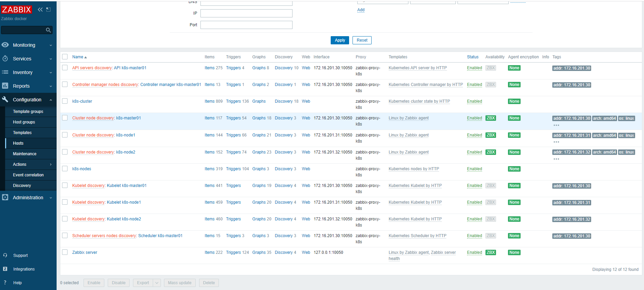Expand the Inventory menu section
The height and width of the screenshot is (290, 644).
[x=51, y=72]
